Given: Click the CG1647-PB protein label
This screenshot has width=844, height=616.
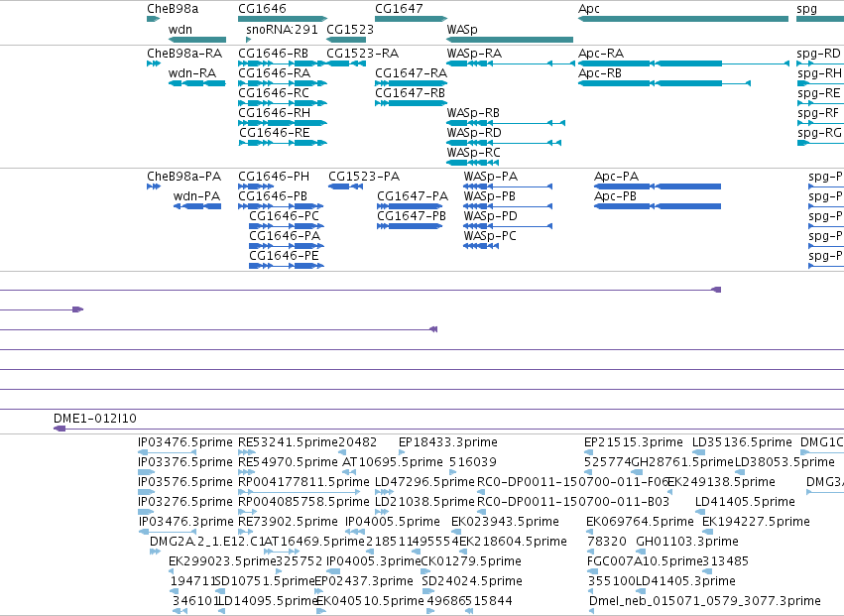Looking at the screenshot, I should click(412, 216).
